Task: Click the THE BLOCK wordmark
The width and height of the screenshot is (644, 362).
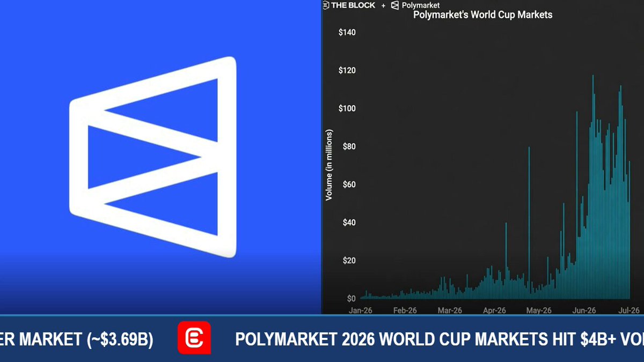Action: click(x=353, y=5)
